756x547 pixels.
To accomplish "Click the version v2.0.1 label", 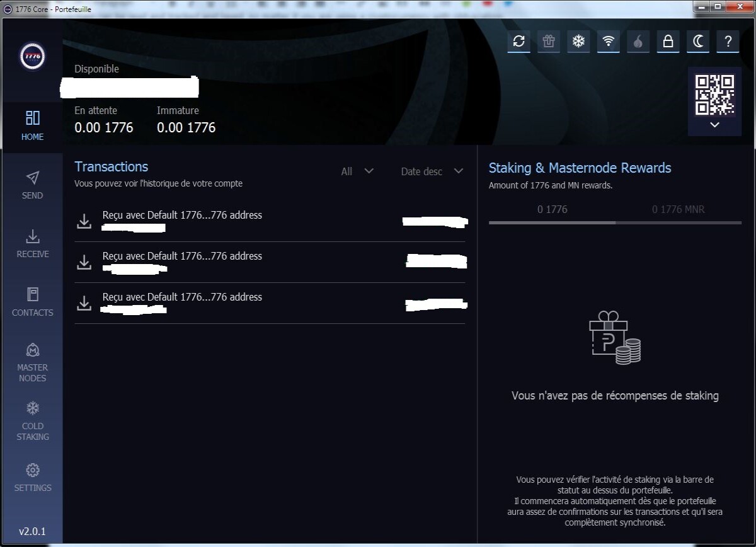I will click(32, 531).
